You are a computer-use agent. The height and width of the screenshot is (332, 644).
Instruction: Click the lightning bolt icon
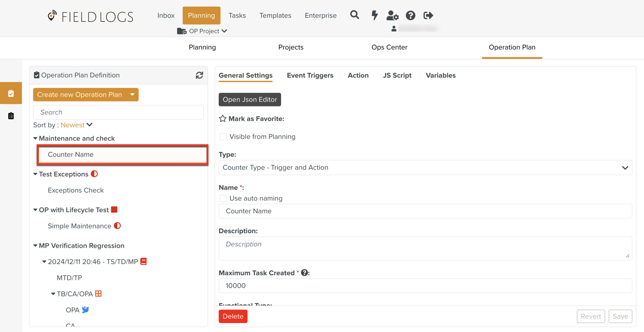[374, 15]
